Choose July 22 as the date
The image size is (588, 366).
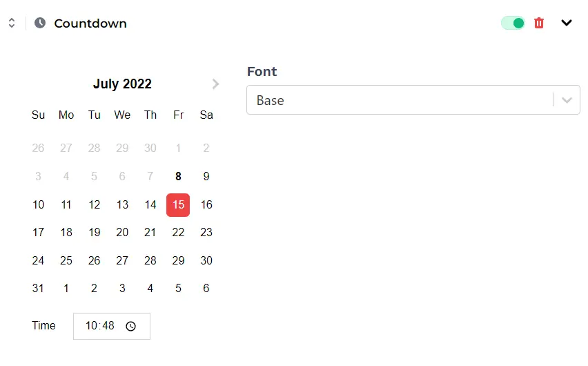(178, 232)
